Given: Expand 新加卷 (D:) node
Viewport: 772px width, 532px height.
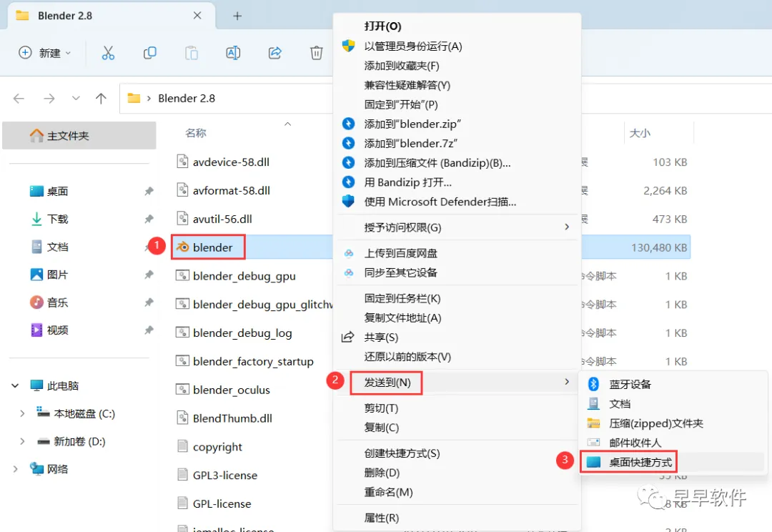Looking at the screenshot, I should point(22,441).
